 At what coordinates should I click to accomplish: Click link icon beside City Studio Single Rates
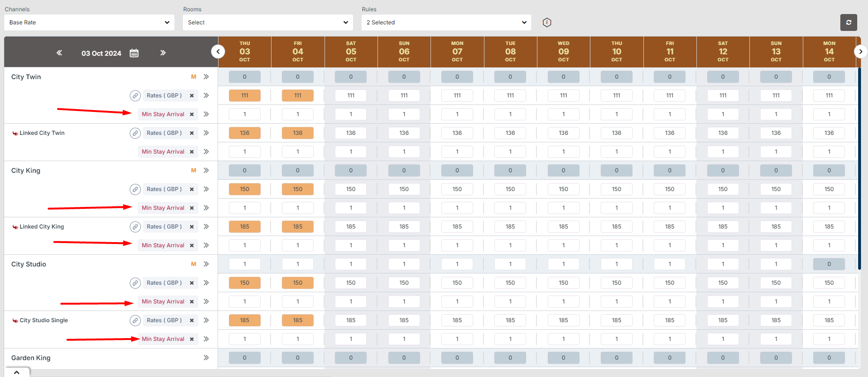(135, 320)
